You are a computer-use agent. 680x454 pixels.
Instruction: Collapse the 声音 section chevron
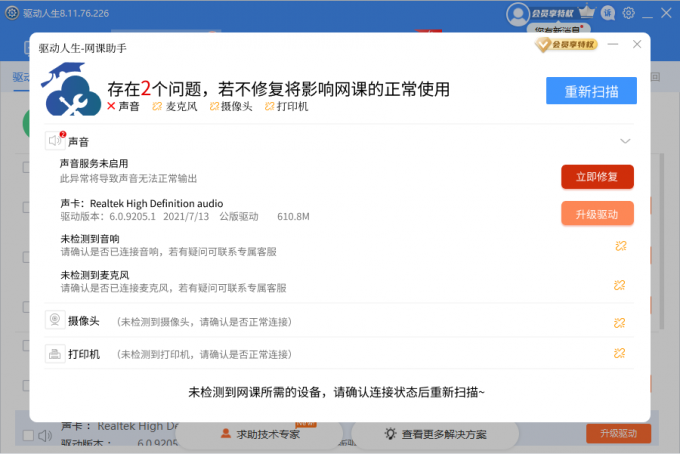(626, 142)
